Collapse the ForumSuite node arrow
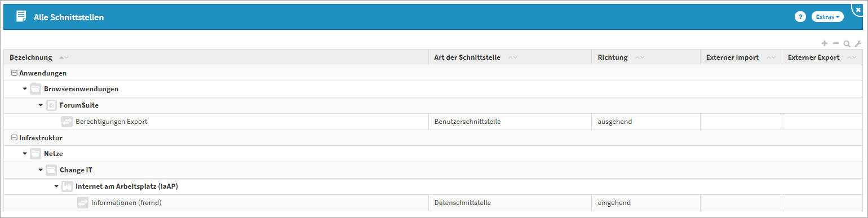This screenshot has width=868, height=218. point(41,105)
